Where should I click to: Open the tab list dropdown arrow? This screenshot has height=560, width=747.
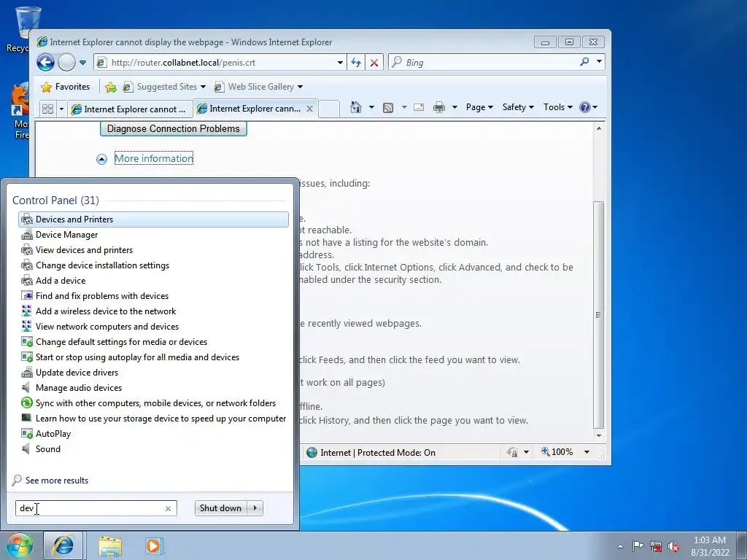[61, 109]
